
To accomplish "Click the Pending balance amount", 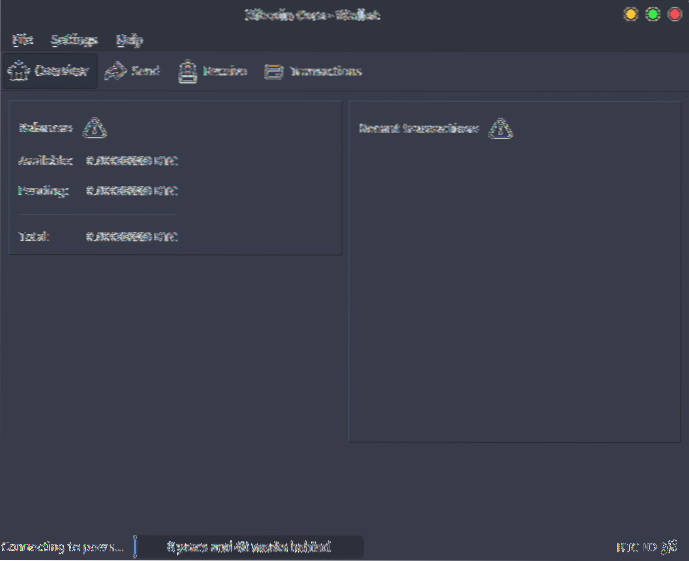I will pyautogui.click(x=132, y=190).
